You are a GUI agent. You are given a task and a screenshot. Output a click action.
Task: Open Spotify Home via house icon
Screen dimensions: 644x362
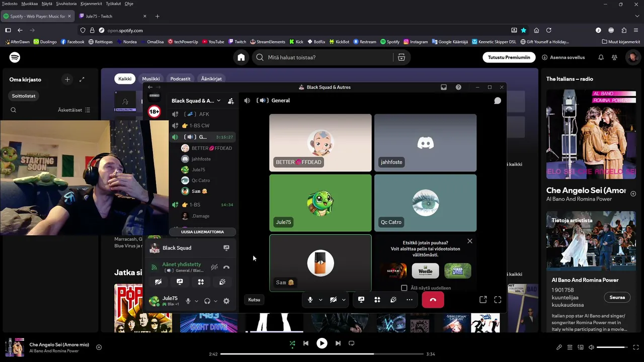tap(241, 57)
